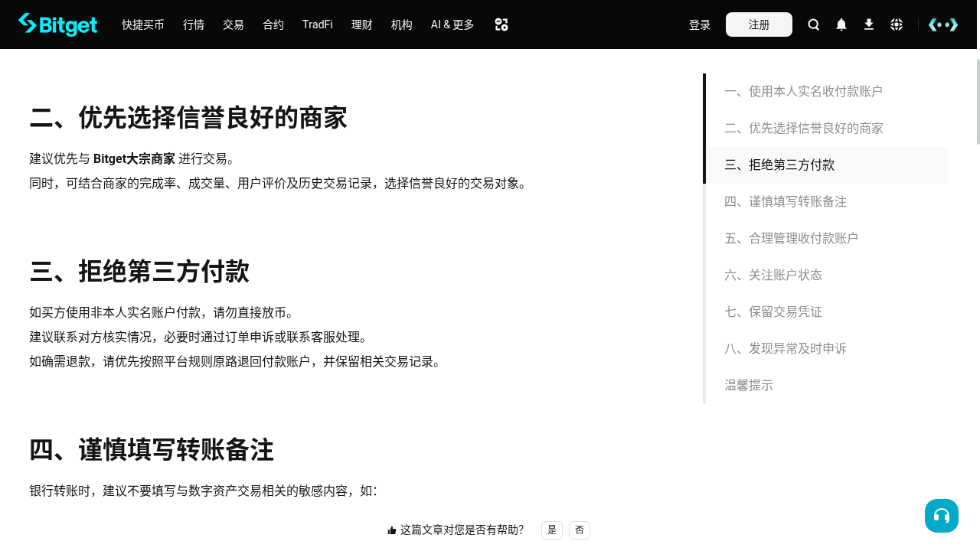Open the 理财 menu
The image size is (980, 551).
[362, 24]
